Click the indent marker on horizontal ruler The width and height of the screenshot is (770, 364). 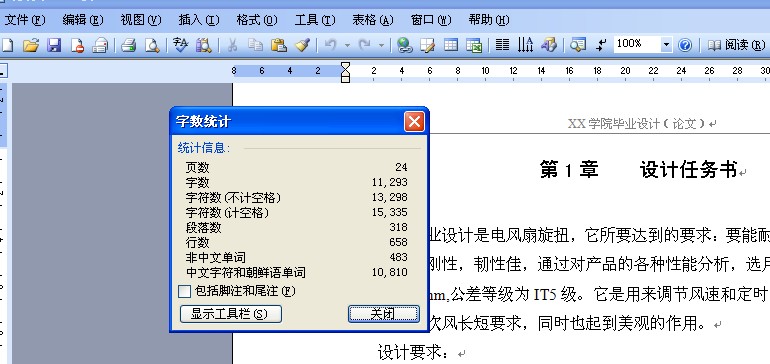click(345, 72)
